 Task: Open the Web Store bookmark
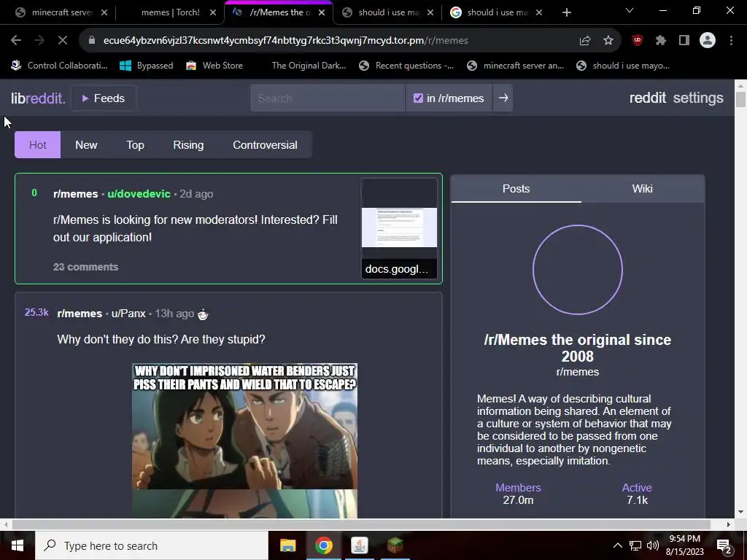pos(214,66)
